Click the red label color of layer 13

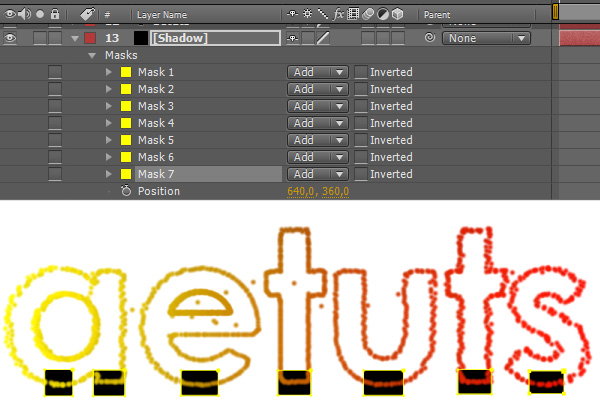click(90, 38)
